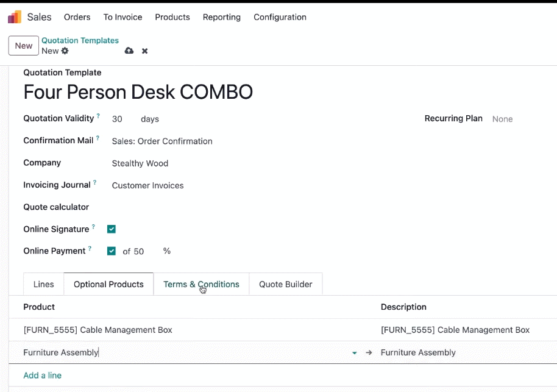Show Invoicing Journal help question mark
Viewport: 557px width, 392px height.
click(95, 182)
